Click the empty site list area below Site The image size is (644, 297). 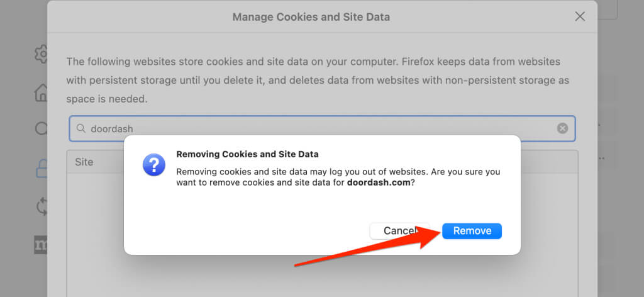94,264
